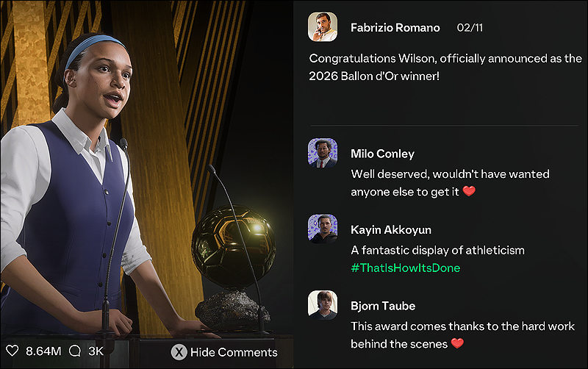588x369 pixels.
Task: Open the #ThatIsHowItsDone hashtag
Action: (406, 268)
